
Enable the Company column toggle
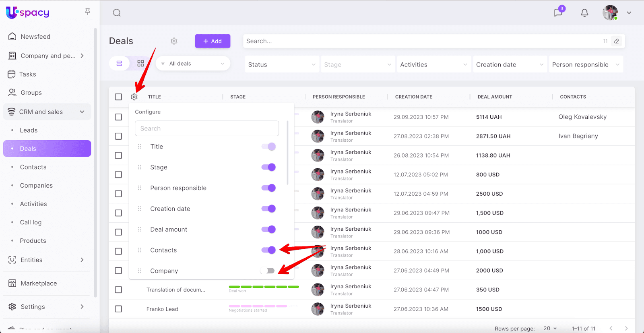pos(268,271)
